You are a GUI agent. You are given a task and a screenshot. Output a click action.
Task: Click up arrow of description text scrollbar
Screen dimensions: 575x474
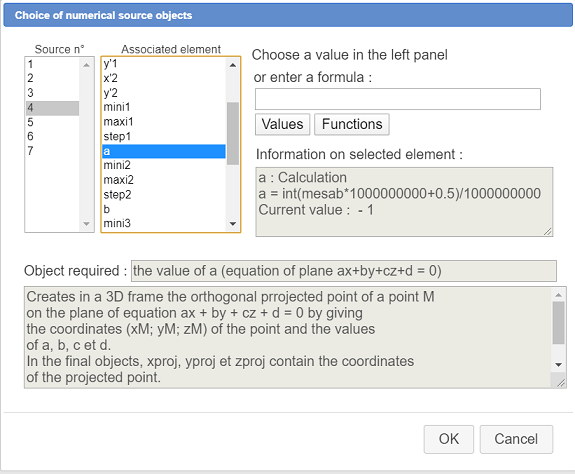coord(558,295)
